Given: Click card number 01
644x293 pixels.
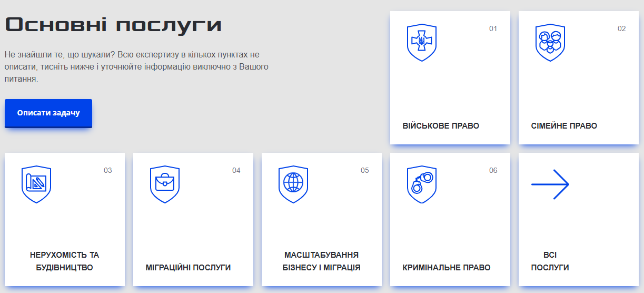Looking at the screenshot, I should pyautogui.click(x=493, y=28).
